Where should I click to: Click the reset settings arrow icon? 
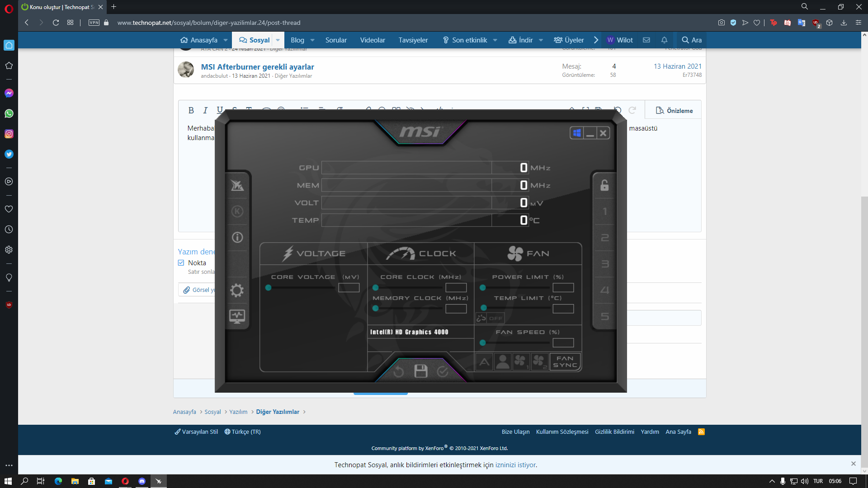399,371
